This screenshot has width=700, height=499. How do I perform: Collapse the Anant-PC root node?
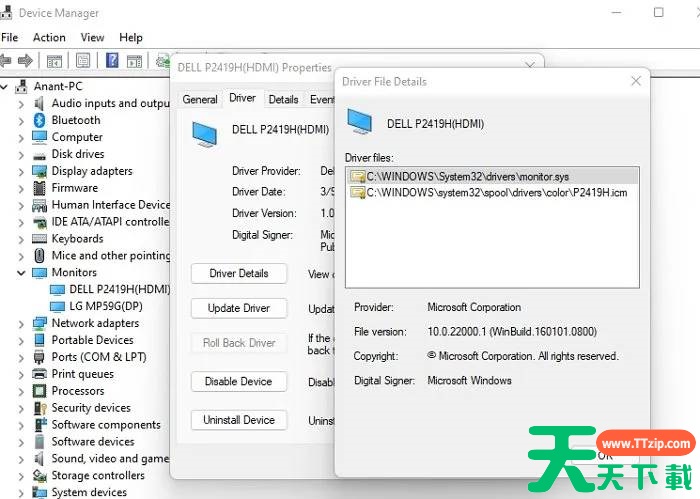[x=4, y=87]
